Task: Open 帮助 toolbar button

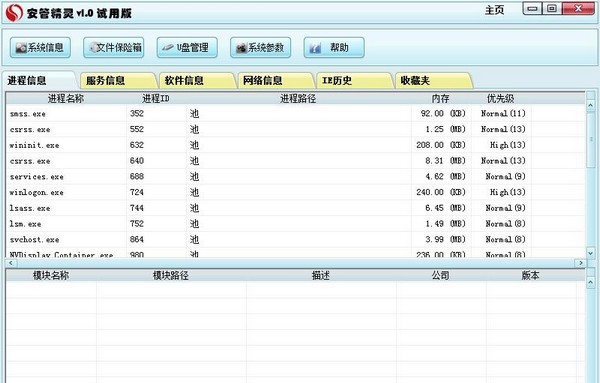Action: tap(334, 47)
